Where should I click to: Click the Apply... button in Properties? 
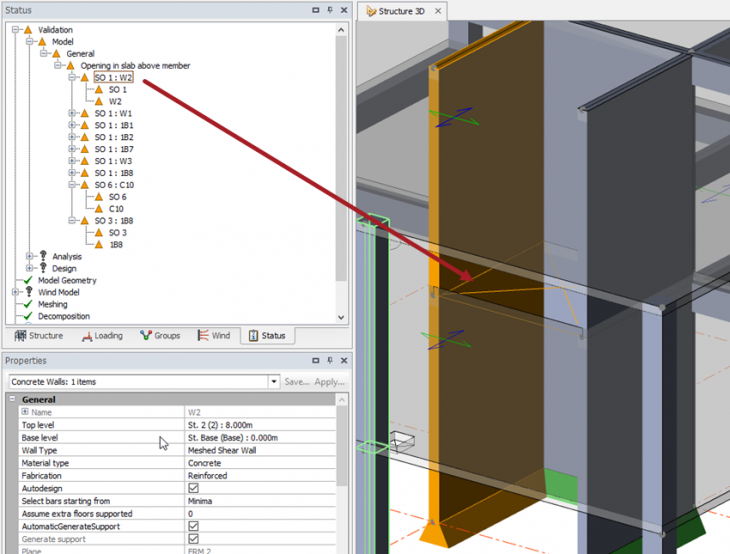tap(329, 382)
